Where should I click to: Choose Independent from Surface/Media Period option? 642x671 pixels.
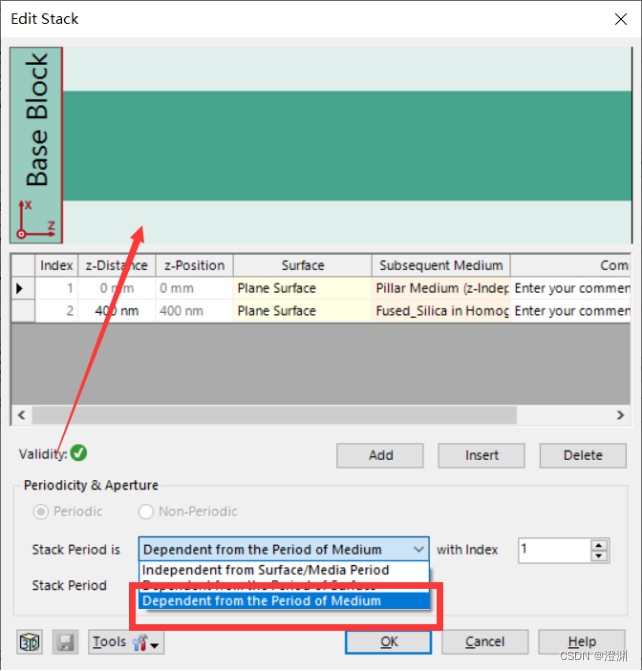point(284,570)
